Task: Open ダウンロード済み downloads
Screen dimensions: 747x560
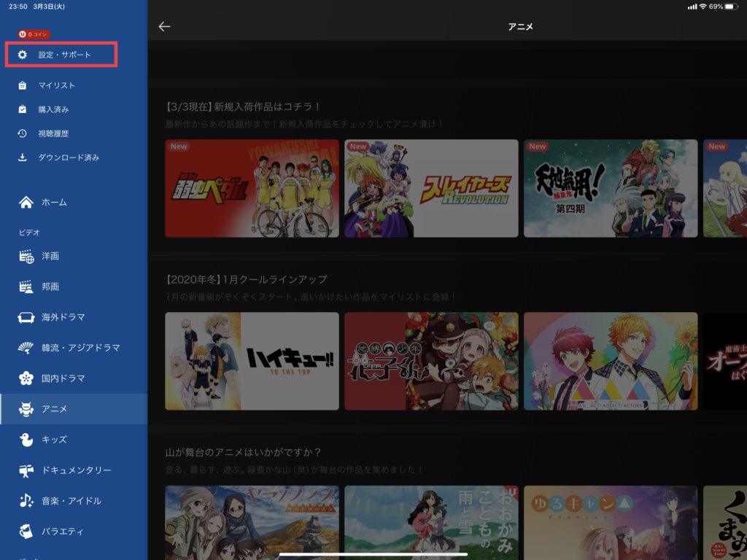Action: [69, 157]
